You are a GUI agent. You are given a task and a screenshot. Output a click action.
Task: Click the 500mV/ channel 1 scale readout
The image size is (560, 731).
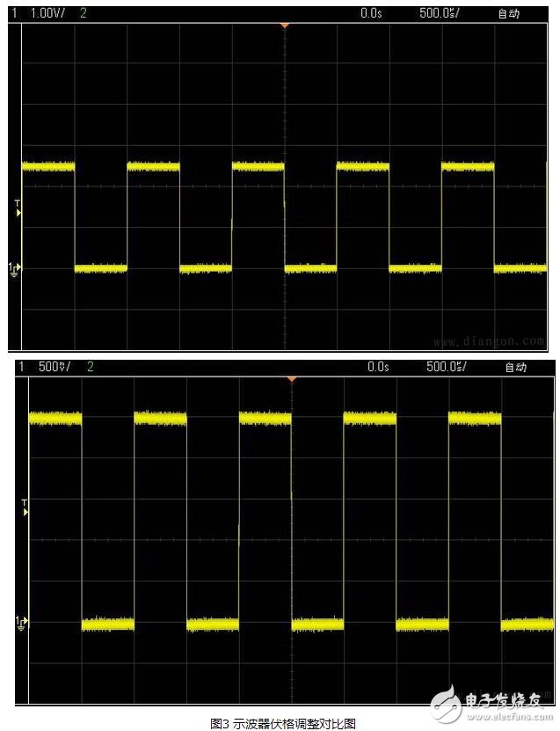55,367
